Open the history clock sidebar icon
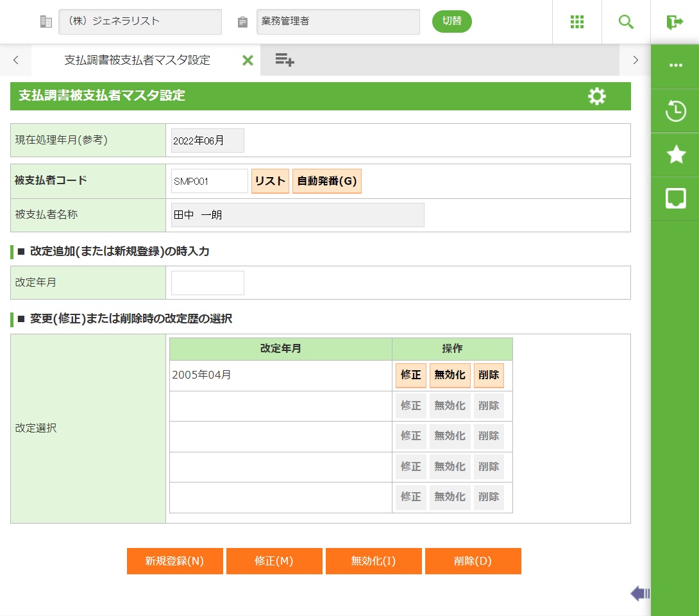This screenshot has height=616, width=699. coord(675,111)
